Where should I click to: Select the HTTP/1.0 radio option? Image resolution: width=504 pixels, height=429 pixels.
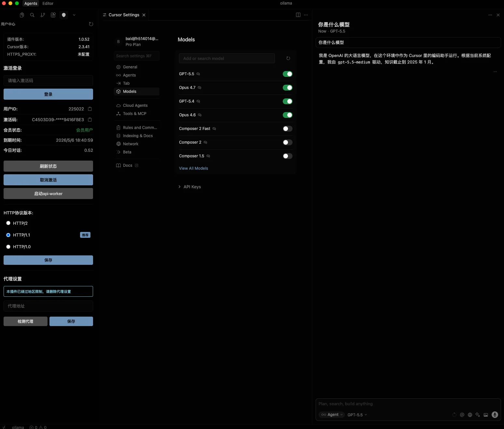pyautogui.click(x=8, y=247)
